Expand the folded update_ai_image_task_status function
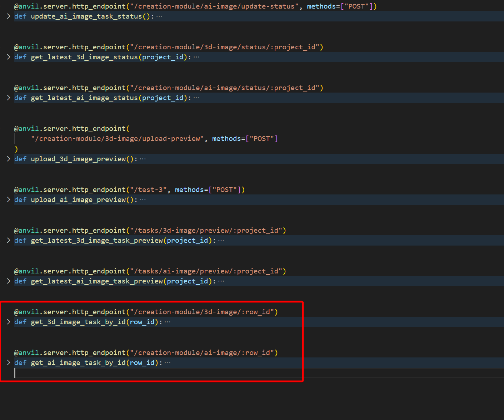Viewport: 504px width, 420px height. 9,16
